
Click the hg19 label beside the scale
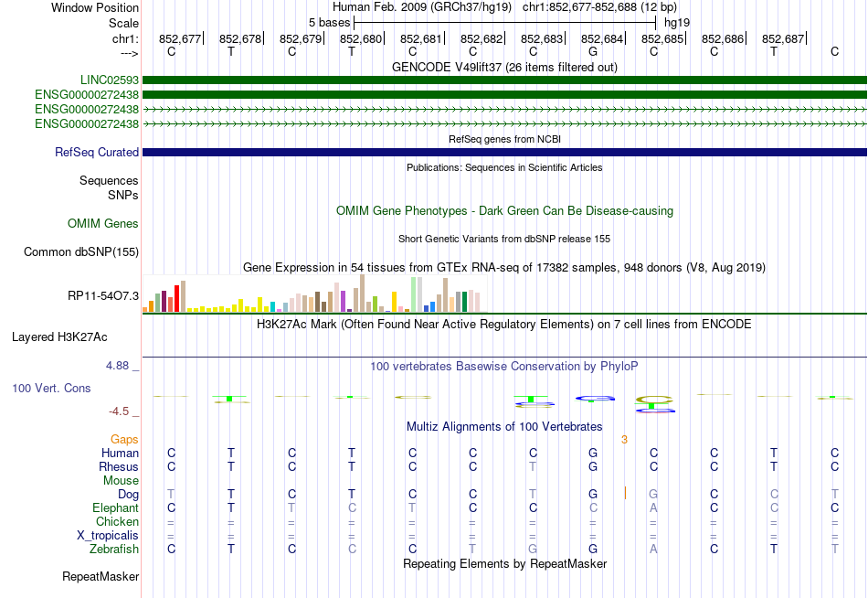(x=677, y=23)
